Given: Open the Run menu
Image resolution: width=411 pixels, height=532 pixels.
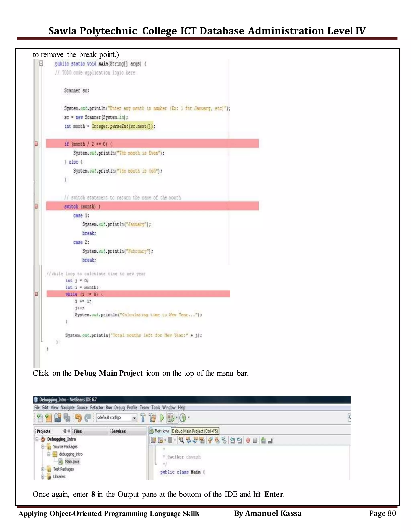Looking at the screenshot, I should click(109, 408).
